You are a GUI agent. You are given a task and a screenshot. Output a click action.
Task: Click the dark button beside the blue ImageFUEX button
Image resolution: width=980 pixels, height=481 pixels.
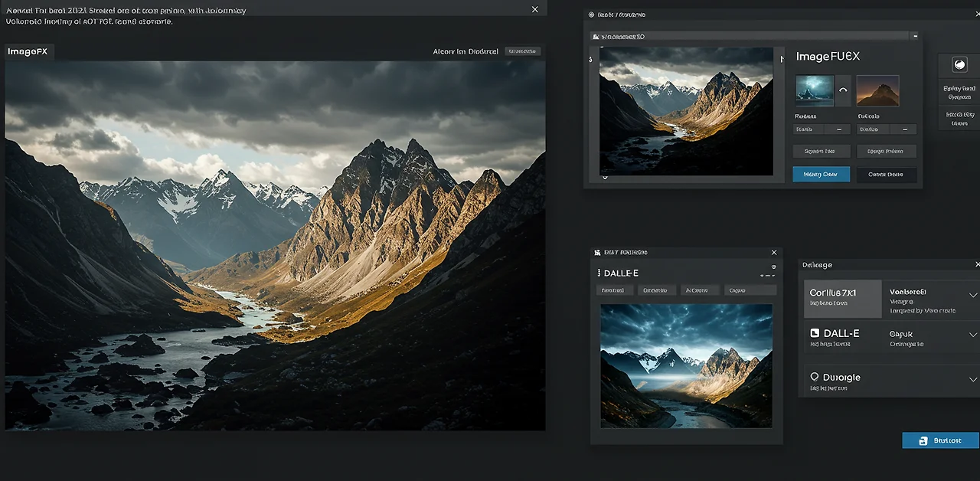click(x=887, y=174)
